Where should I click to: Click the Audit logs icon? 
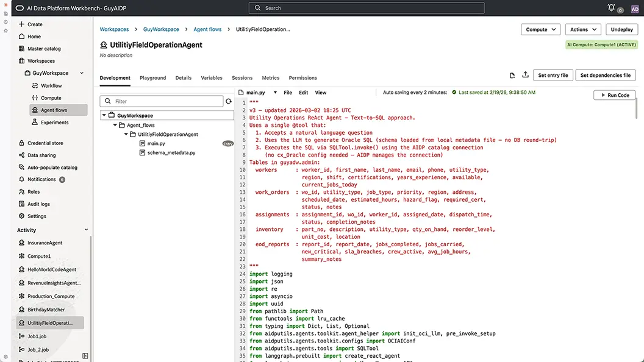(x=22, y=204)
